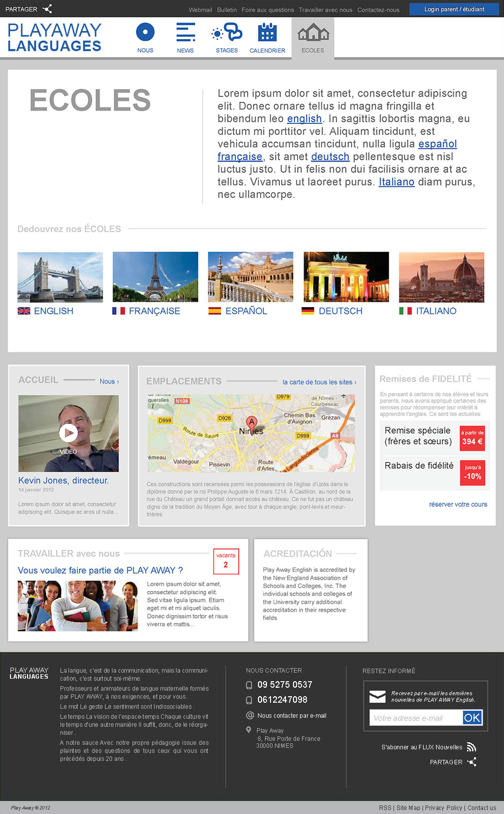The image size is (504, 814).
Task: Open the Bulletin link
Action: pyautogui.click(x=226, y=10)
